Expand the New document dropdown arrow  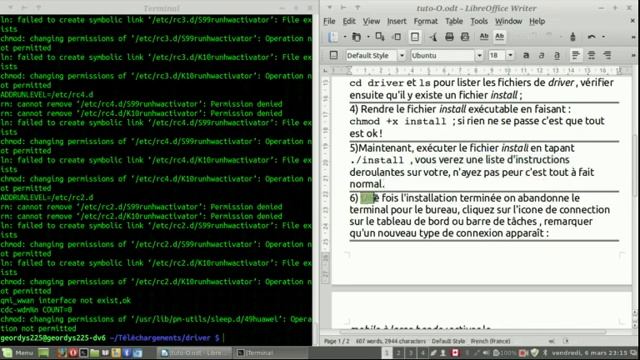[x=345, y=37]
